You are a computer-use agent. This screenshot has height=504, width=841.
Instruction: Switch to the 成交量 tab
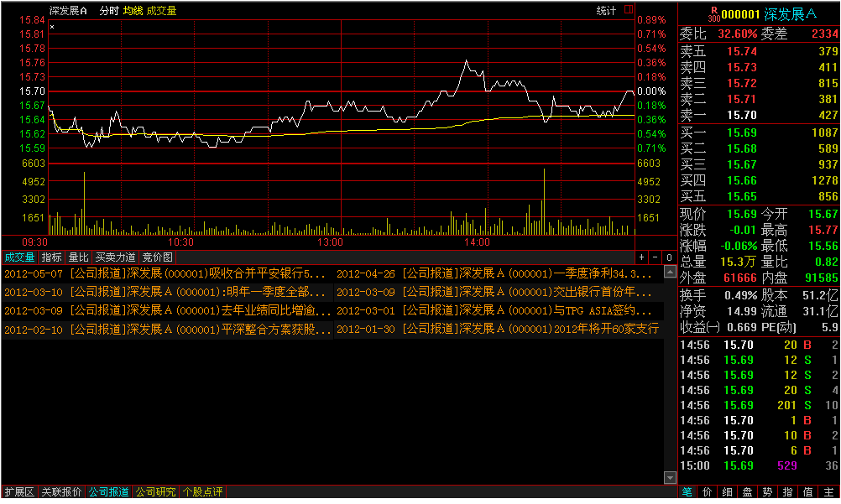(19, 257)
